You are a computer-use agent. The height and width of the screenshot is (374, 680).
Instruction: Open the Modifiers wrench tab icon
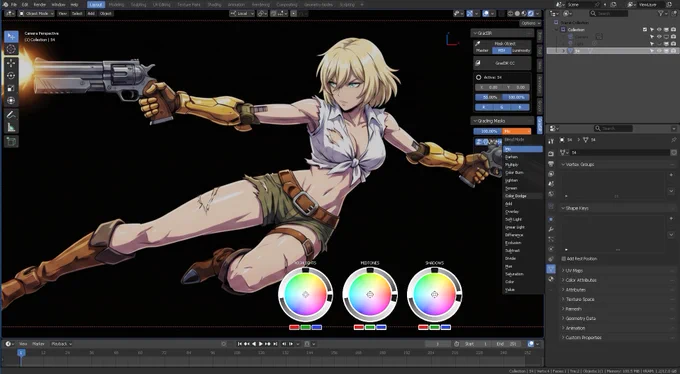pyautogui.click(x=551, y=229)
